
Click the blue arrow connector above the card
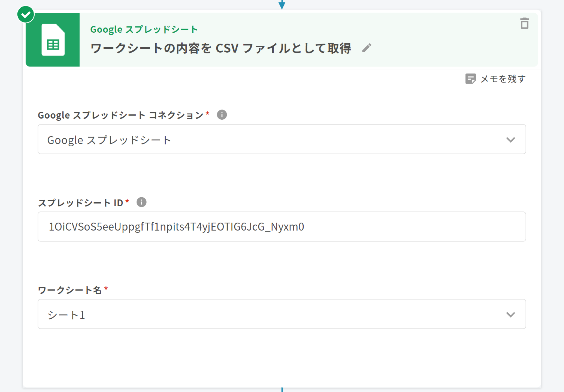click(282, 4)
